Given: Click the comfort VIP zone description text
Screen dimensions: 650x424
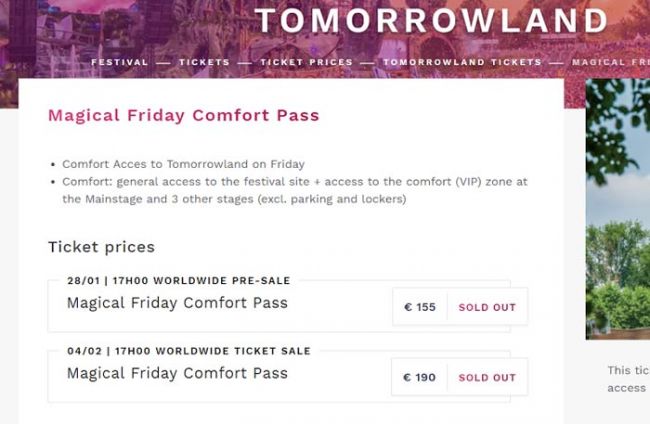Looking at the screenshot, I should coord(295,190).
